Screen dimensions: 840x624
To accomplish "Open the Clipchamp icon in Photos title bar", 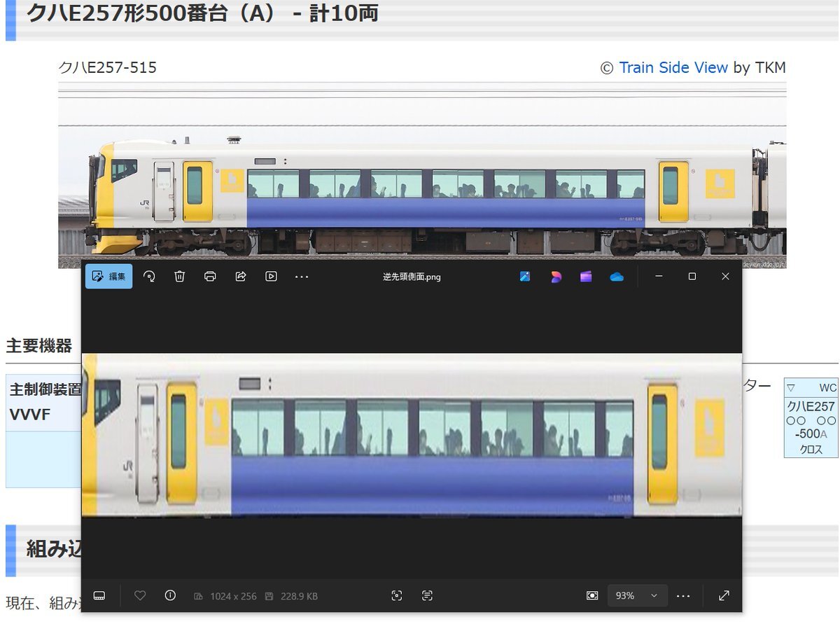I will (x=586, y=277).
